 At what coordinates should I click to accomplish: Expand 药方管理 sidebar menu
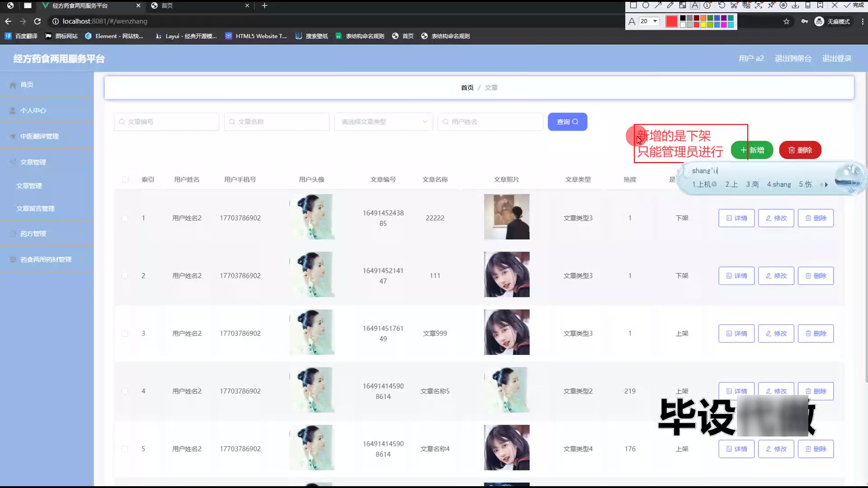pos(47,234)
